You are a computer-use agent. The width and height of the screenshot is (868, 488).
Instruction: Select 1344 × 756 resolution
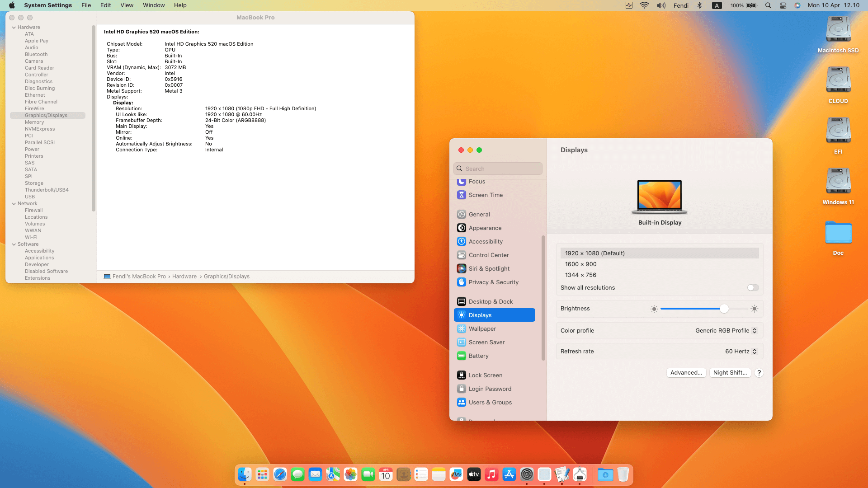tap(660, 275)
